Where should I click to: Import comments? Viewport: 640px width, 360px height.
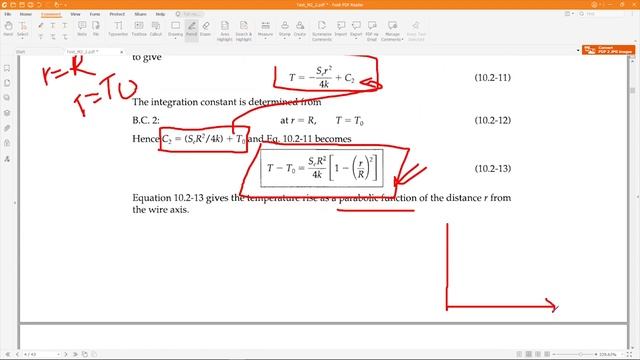coord(341,29)
